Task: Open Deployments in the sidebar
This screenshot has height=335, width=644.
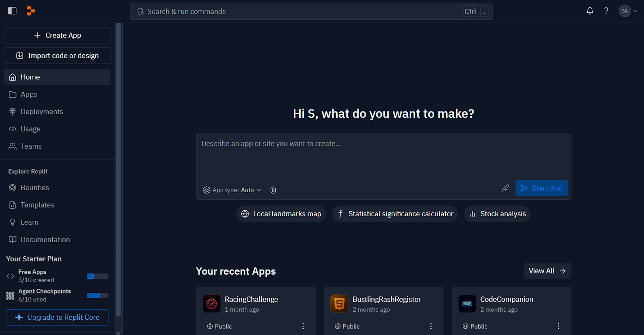Action: pos(57,111)
